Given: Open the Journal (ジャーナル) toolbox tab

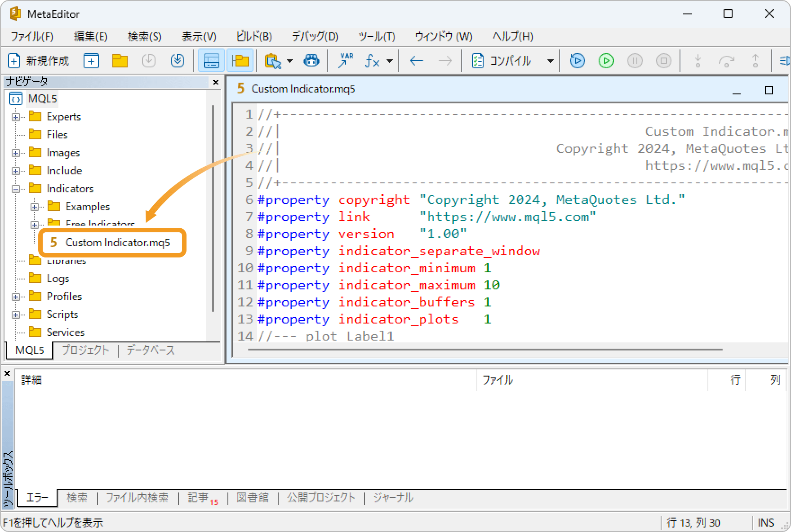Looking at the screenshot, I should click(x=393, y=497).
